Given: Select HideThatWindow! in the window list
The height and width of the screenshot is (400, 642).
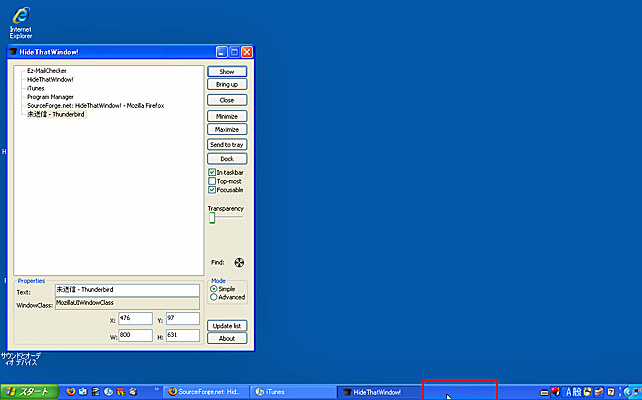Looking at the screenshot, I should [50, 79].
